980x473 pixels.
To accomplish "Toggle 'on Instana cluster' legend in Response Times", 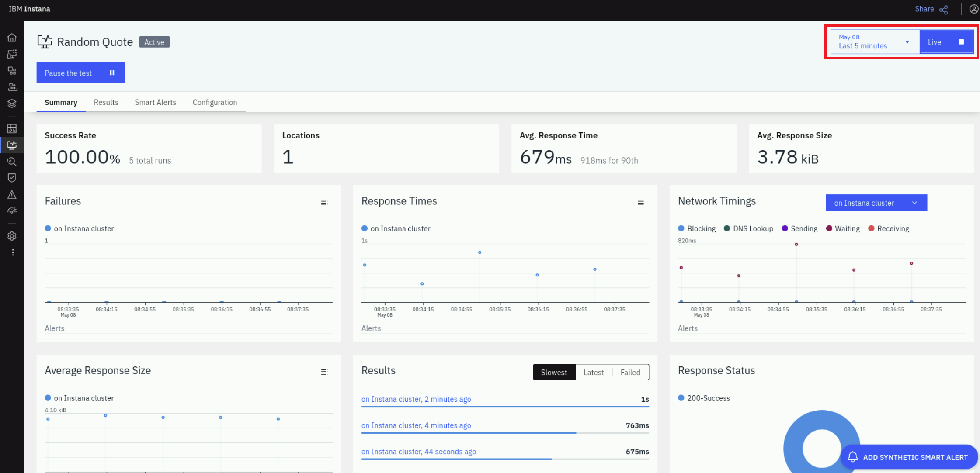I will (x=396, y=228).
